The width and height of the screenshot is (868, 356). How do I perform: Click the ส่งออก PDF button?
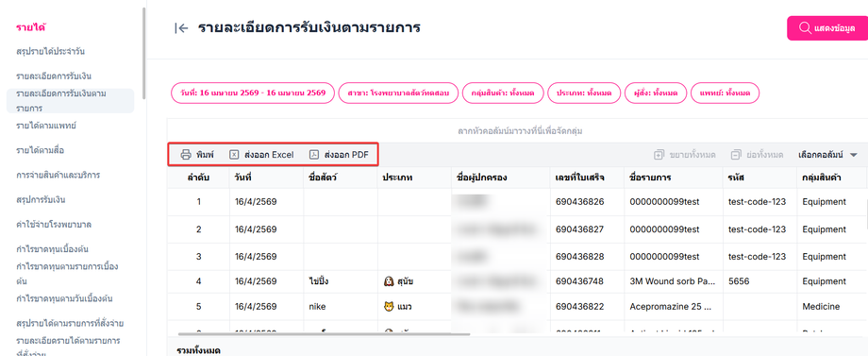339,155
